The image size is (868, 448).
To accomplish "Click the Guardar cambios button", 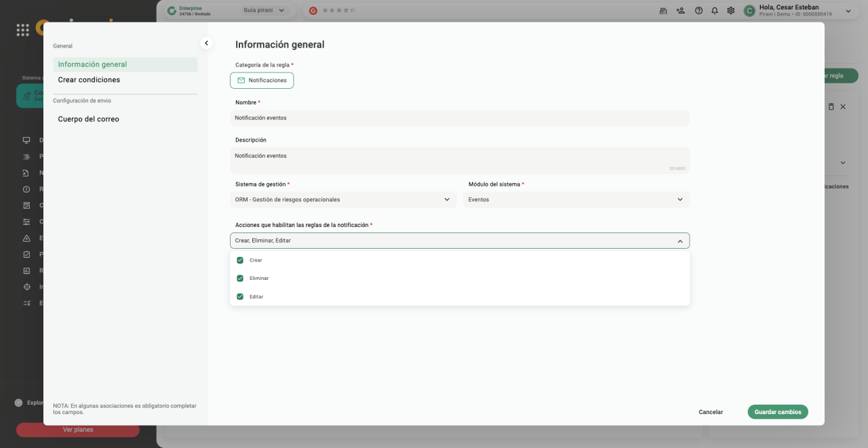I will [x=777, y=412].
